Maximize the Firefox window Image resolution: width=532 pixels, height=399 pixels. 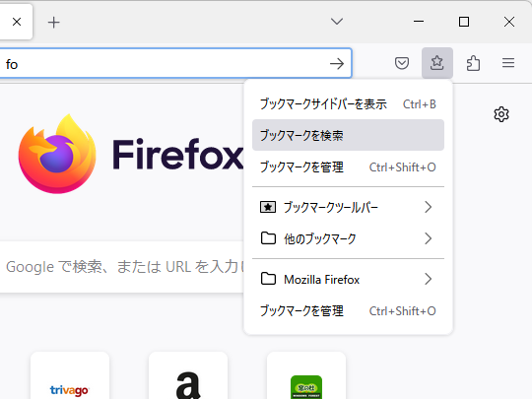pyautogui.click(x=464, y=22)
